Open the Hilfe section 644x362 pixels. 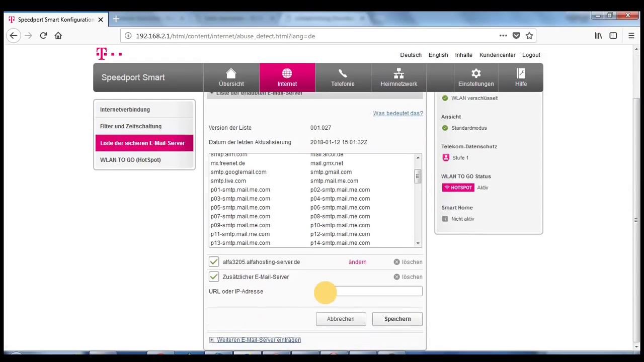[521, 77]
